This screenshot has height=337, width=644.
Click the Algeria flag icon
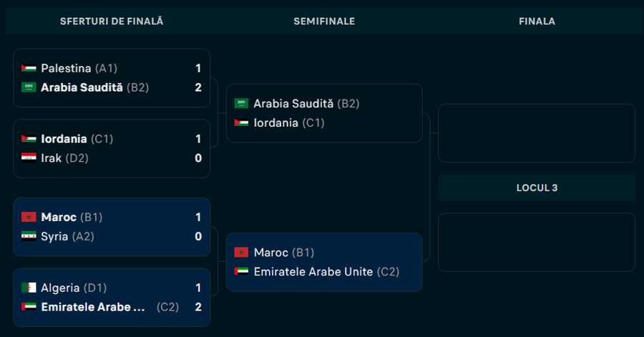[x=29, y=288]
